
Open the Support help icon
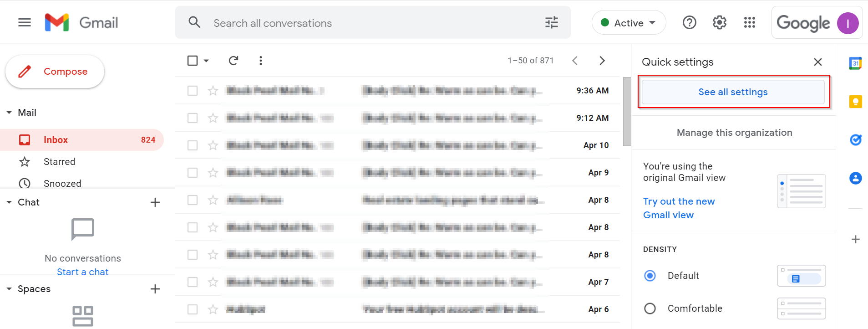pyautogui.click(x=689, y=22)
